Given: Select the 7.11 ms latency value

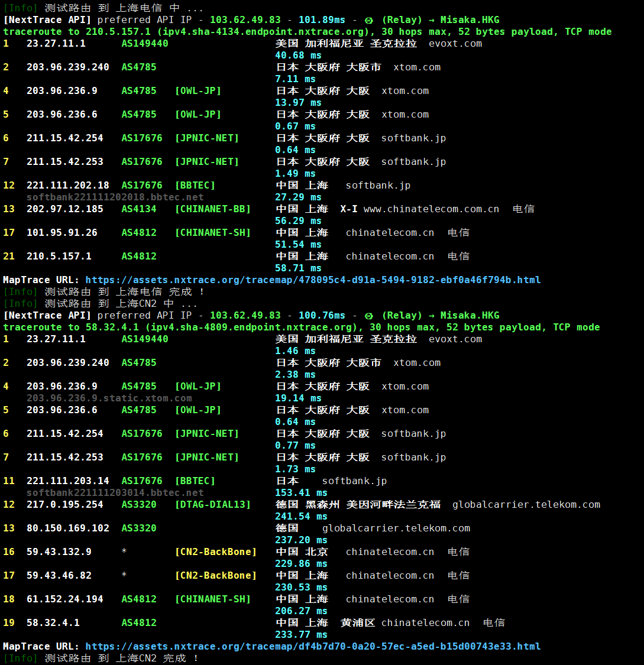Looking at the screenshot, I should [x=295, y=79].
